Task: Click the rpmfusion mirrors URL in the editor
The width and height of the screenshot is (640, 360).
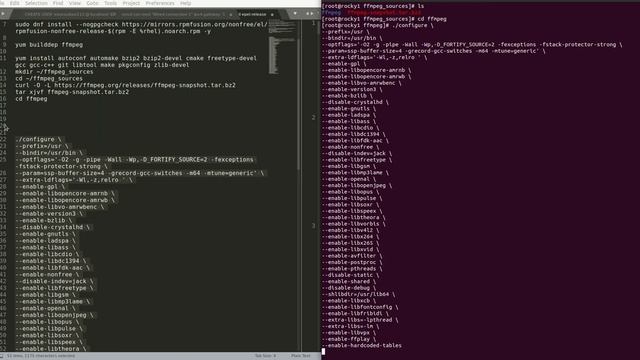Action: [194, 24]
